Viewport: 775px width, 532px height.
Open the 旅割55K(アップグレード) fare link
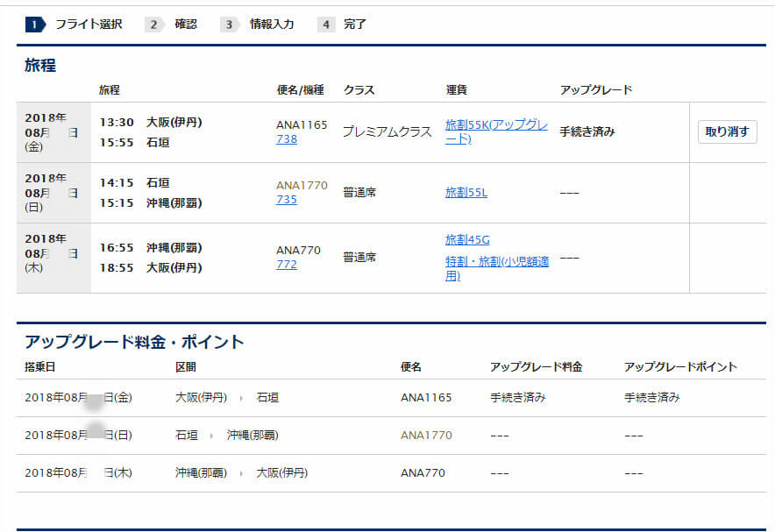point(496,131)
